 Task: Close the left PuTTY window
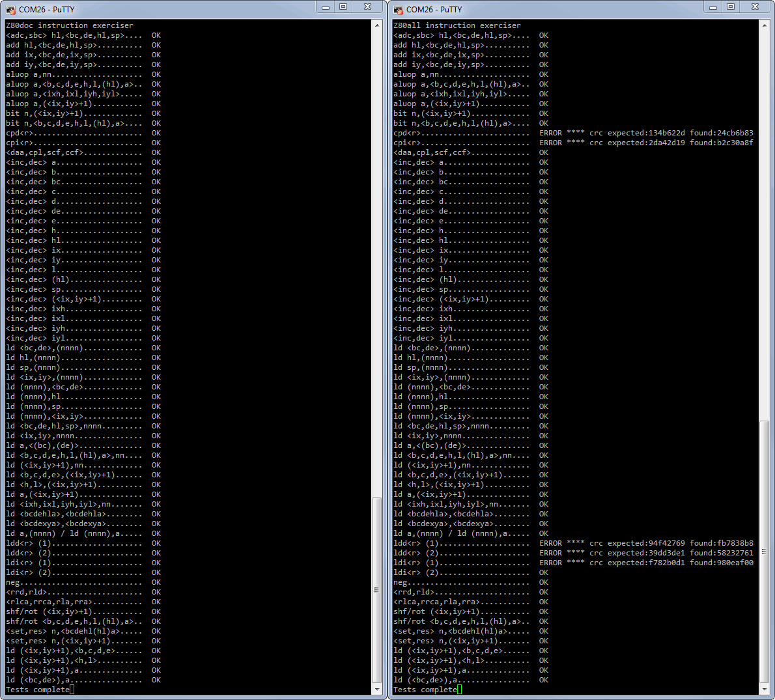click(x=367, y=7)
